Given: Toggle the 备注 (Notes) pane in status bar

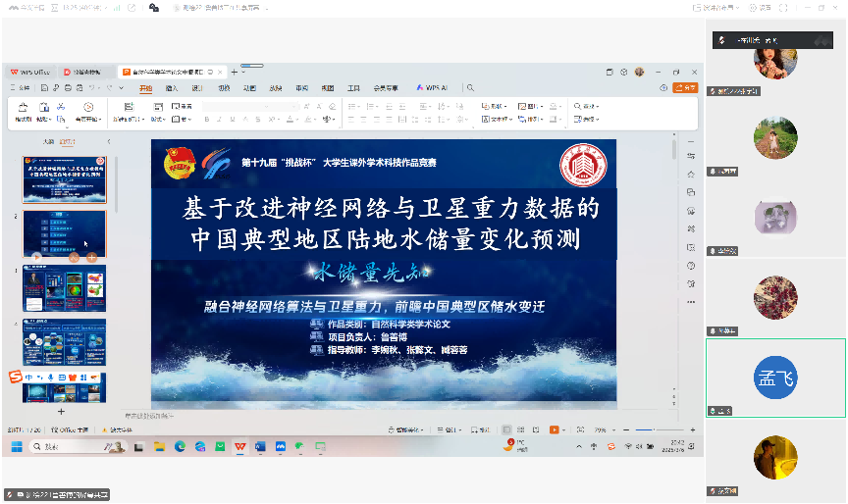Looking at the screenshot, I should 450,430.
